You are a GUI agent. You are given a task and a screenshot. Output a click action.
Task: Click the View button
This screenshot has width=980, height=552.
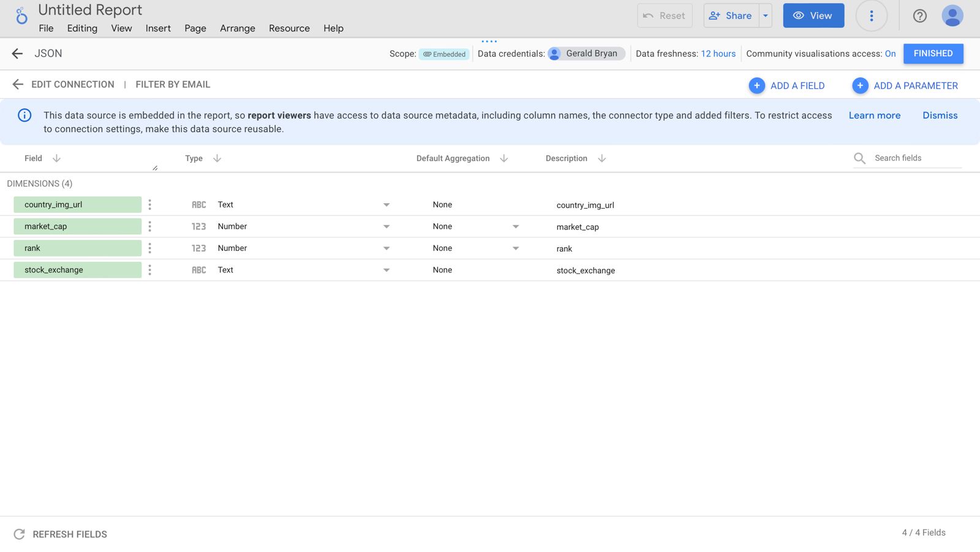(813, 16)
